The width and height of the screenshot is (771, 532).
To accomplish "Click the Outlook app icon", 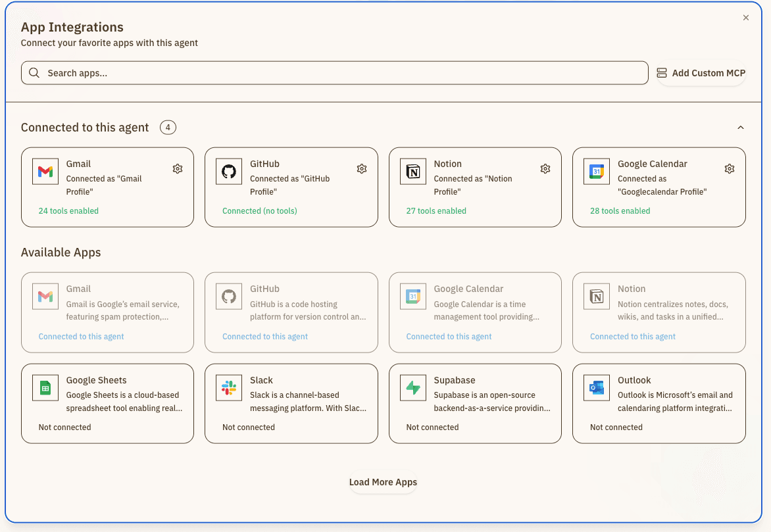I will pos(597,389).
